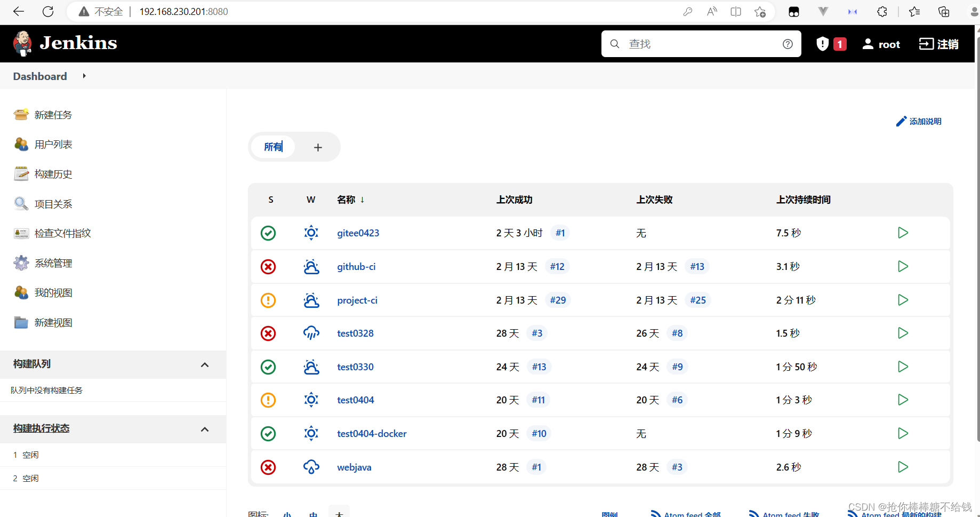Screen dimensions: 980x517
Task: Switch to the 所有 view tab
Action: tap(274, 147)
